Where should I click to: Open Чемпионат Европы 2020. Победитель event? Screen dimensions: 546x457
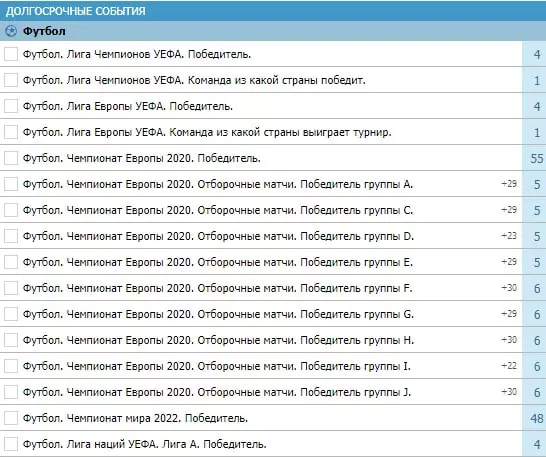pos(142,158)
